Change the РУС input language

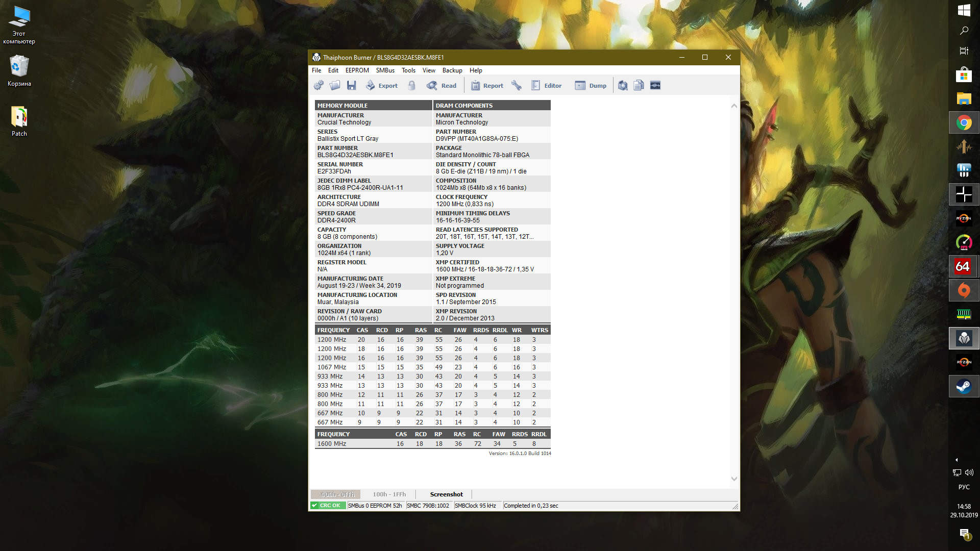point(964,487)
